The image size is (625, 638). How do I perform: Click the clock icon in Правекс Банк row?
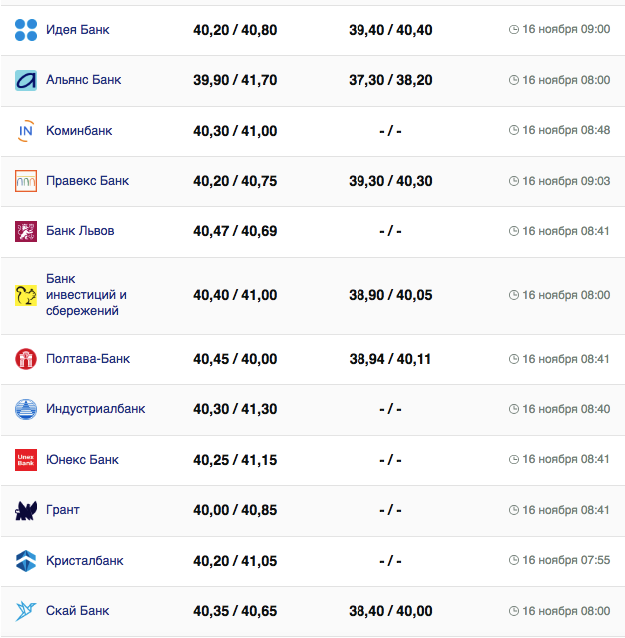tap(514, 181)
